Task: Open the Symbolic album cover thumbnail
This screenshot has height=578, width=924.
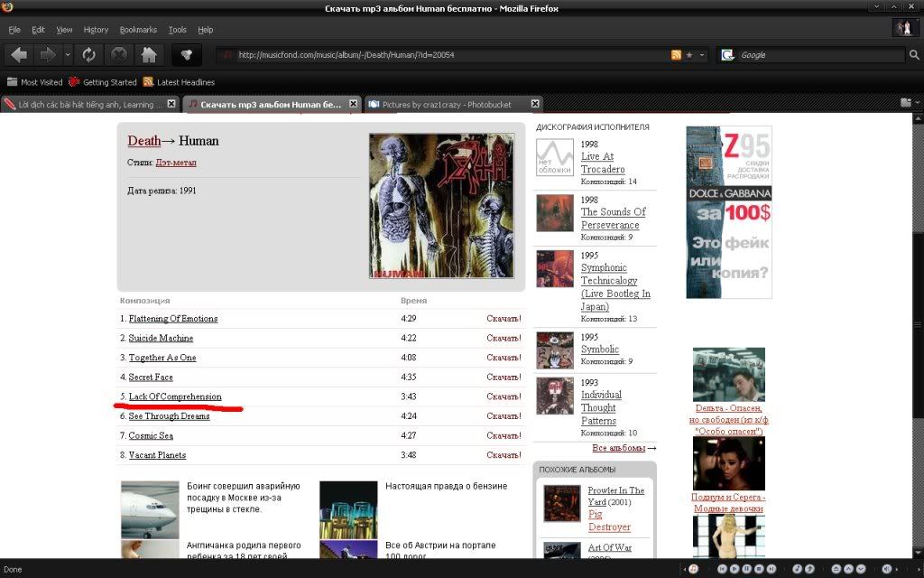Action: point(555,350)
